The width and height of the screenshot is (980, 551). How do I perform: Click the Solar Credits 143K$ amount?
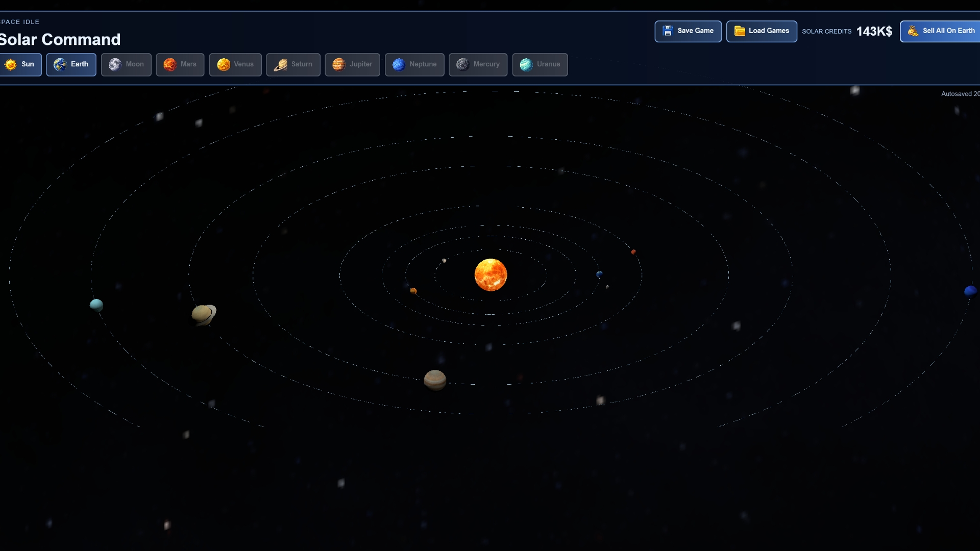[874, 32]
